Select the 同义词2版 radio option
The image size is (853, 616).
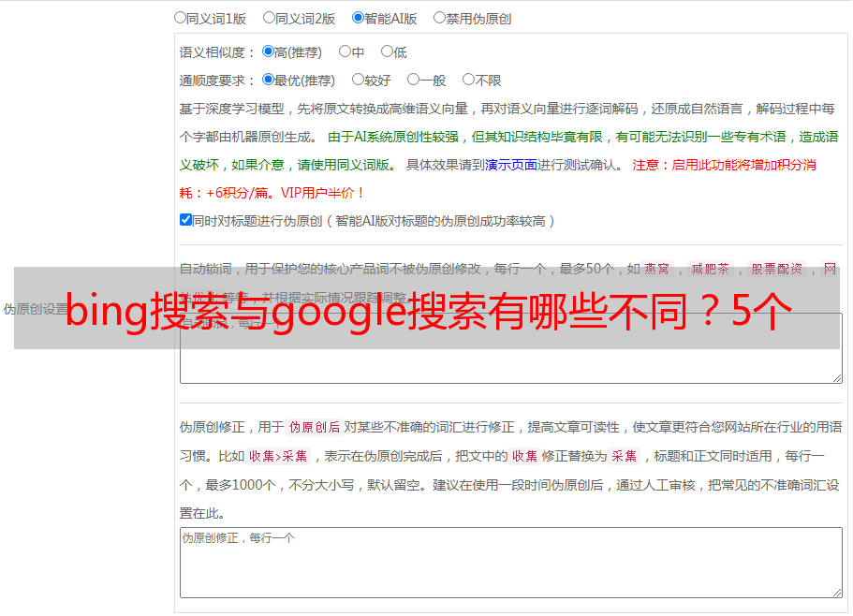coord(269,18)
